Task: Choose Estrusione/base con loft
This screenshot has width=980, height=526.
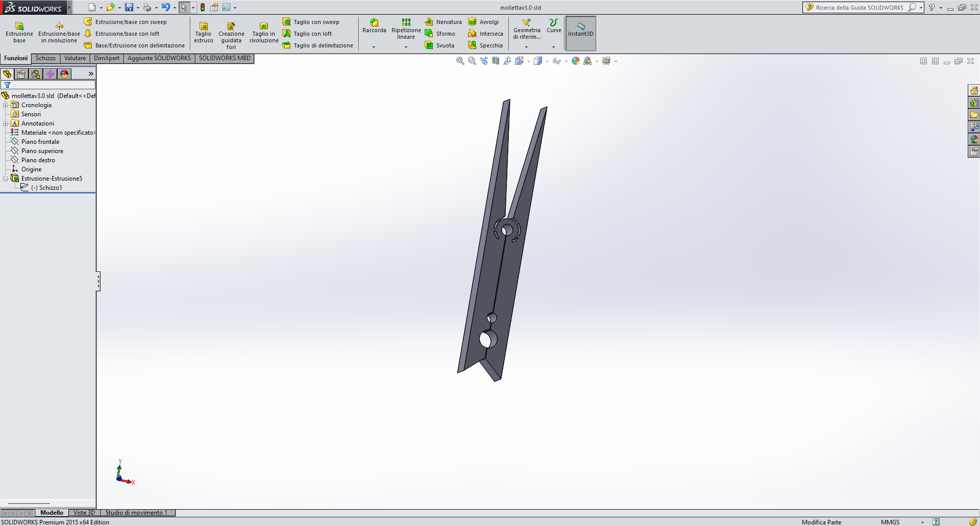Action: (x=122, y=34)
